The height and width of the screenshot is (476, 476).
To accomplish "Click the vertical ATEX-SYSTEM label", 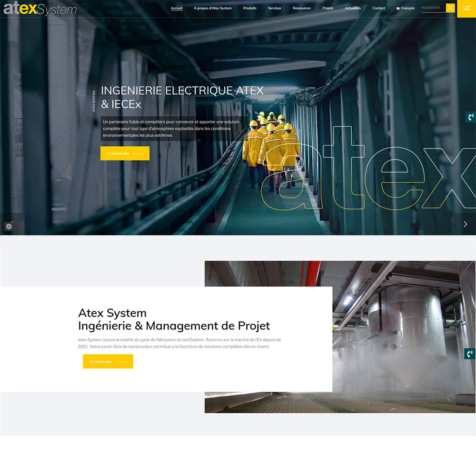I will pyautogui.click(x=94, y=101).
